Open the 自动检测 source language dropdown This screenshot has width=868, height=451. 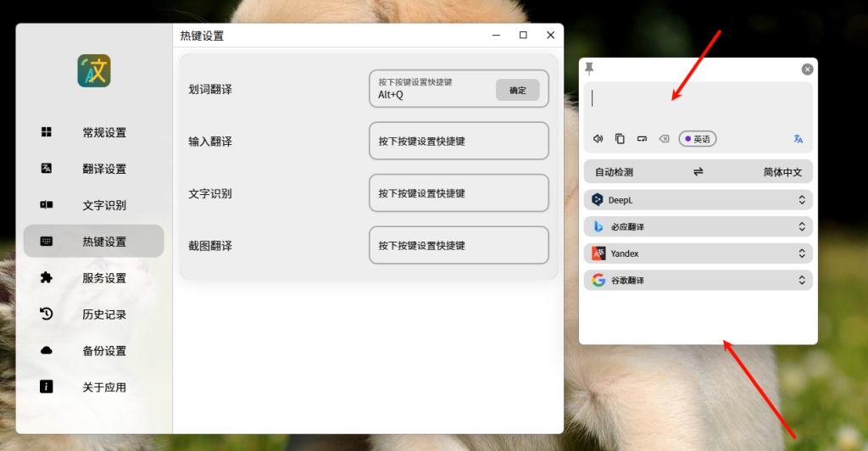click(614, 172)
